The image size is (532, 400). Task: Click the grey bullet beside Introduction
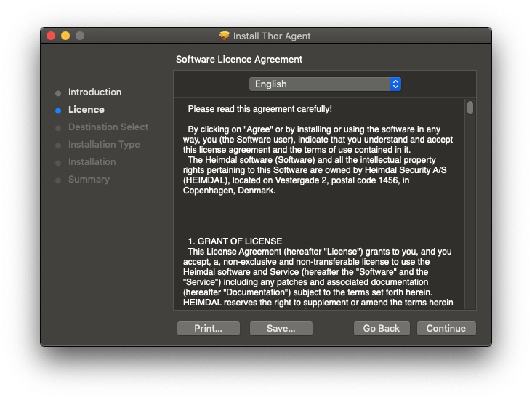pos(58,93)
